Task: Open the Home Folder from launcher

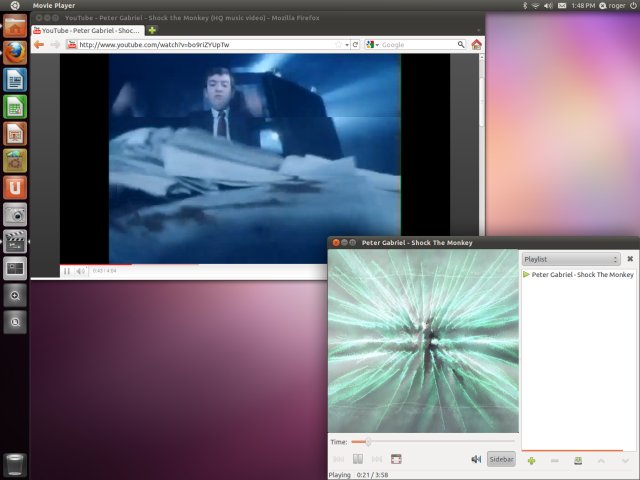Action: (15, 26)
